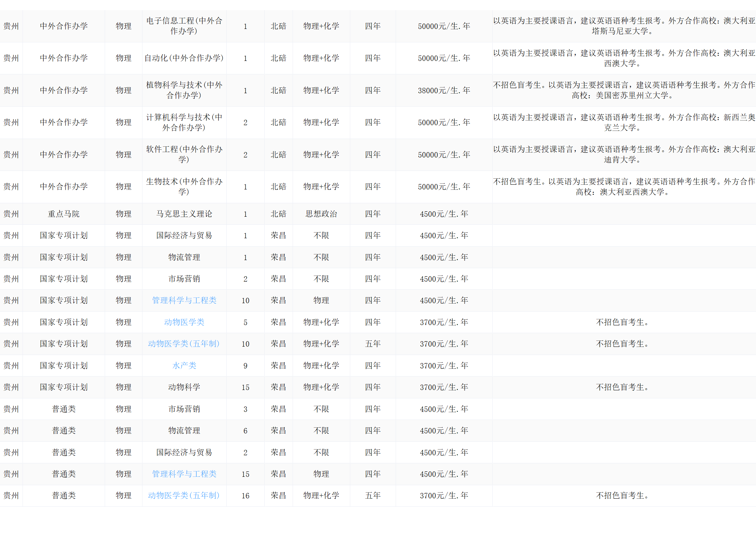Click remark mentioning 新西兰奥克兰大学
Screen dimensions: 756x534
coord(623,122)
